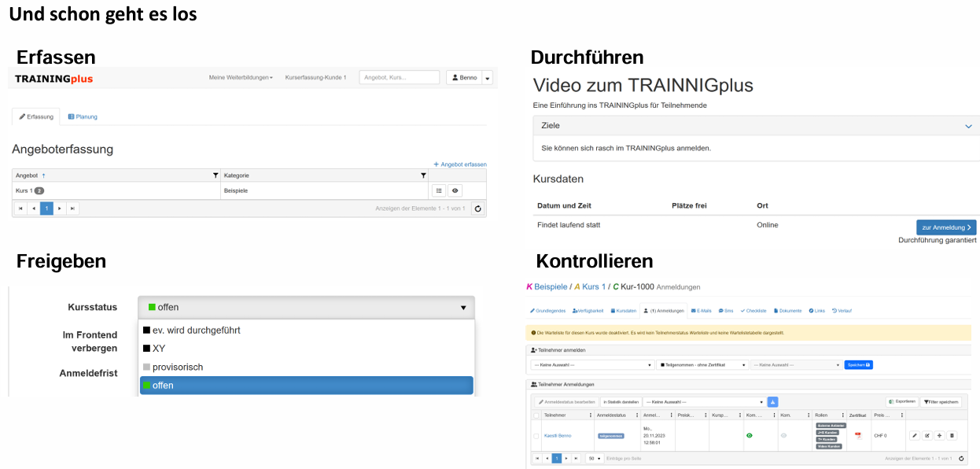The image size is (980, 469).
Task: Collapse the Ziele section chevron
Action: tap(968, 126)
